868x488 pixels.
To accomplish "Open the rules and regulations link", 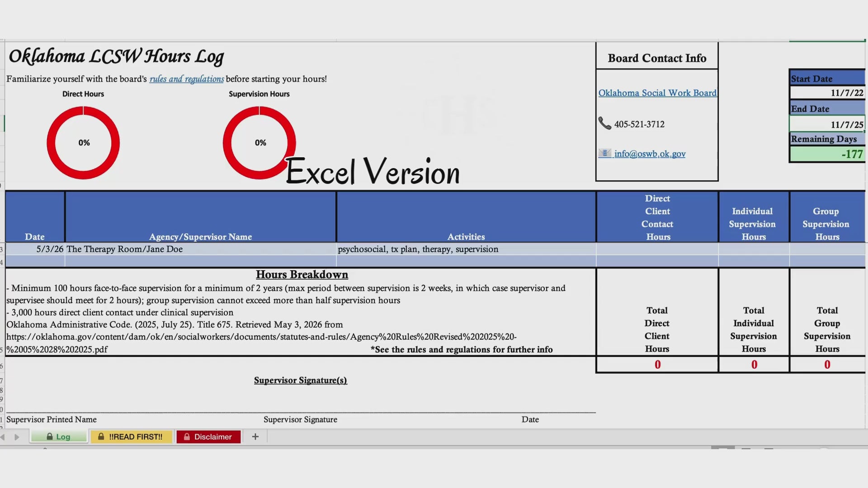I will [186, 79].
